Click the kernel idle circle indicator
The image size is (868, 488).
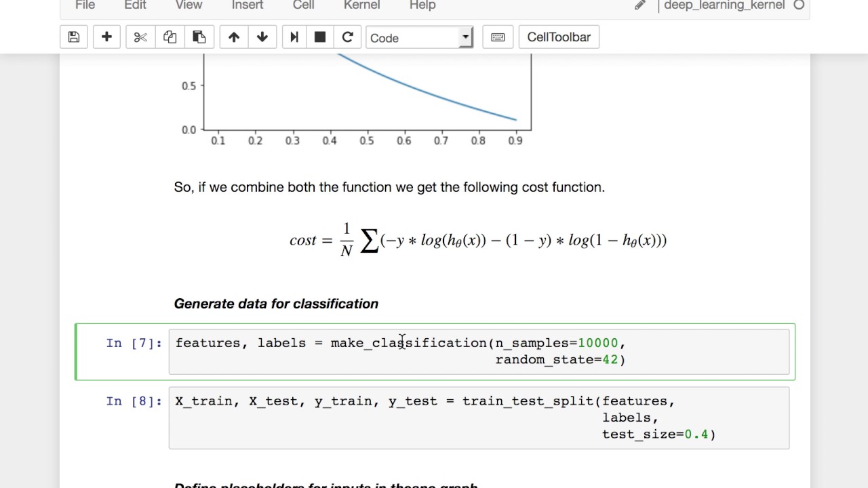799,5
